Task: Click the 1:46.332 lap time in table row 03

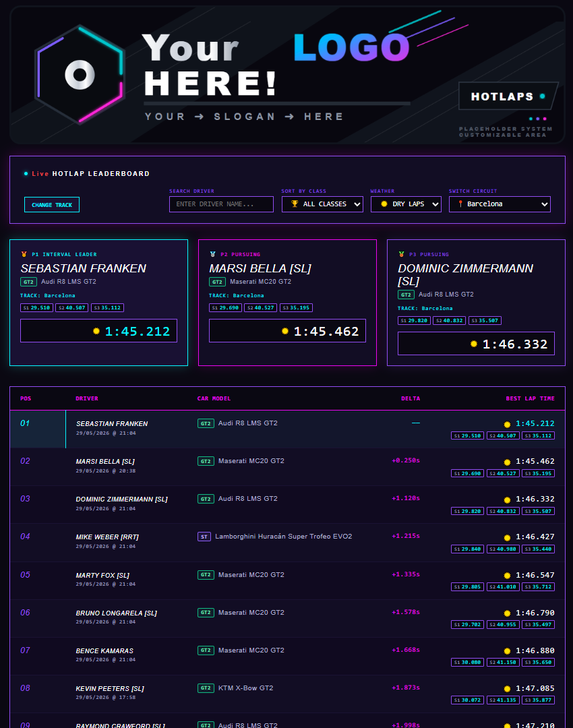Action: click(535, 499)
